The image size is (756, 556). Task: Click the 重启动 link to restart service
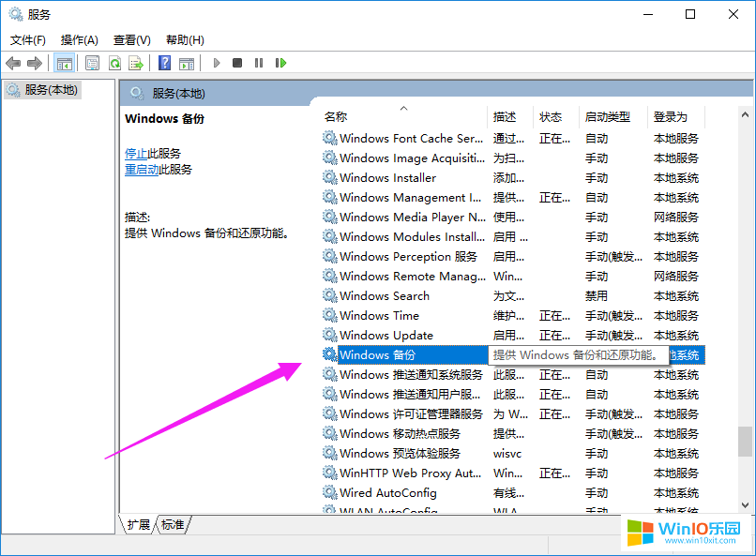point(142,170)
